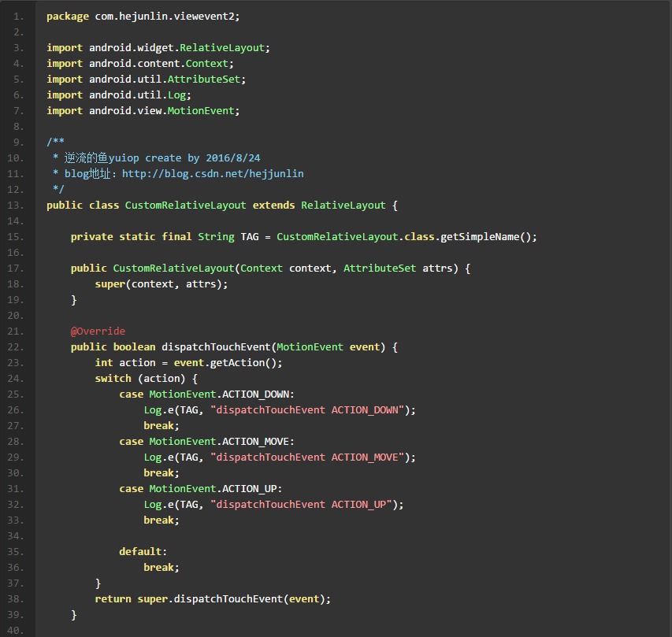Open the blog.csdn.net/hejjunlin URL in the comment
Image resolution: width=672 pixels, height=637 pixels.
[x=212, y=173]
